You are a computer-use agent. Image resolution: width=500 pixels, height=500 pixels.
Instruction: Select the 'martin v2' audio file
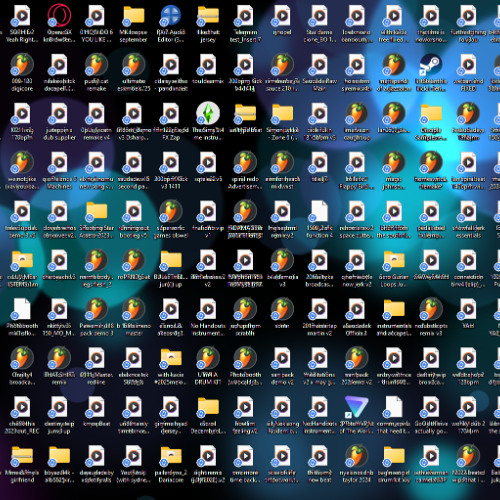point(319,309)
